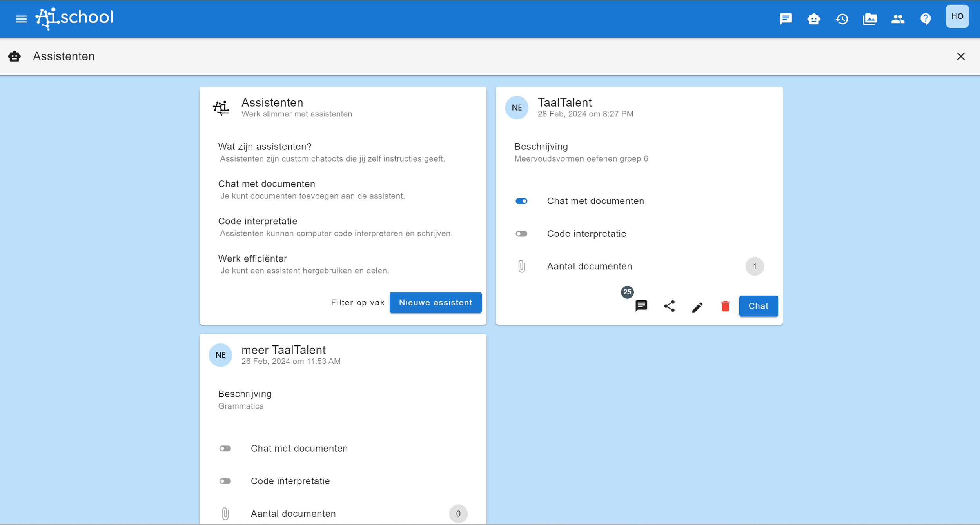
Task: Click the TaalTalent card title
Action: (x=564, y=103)
